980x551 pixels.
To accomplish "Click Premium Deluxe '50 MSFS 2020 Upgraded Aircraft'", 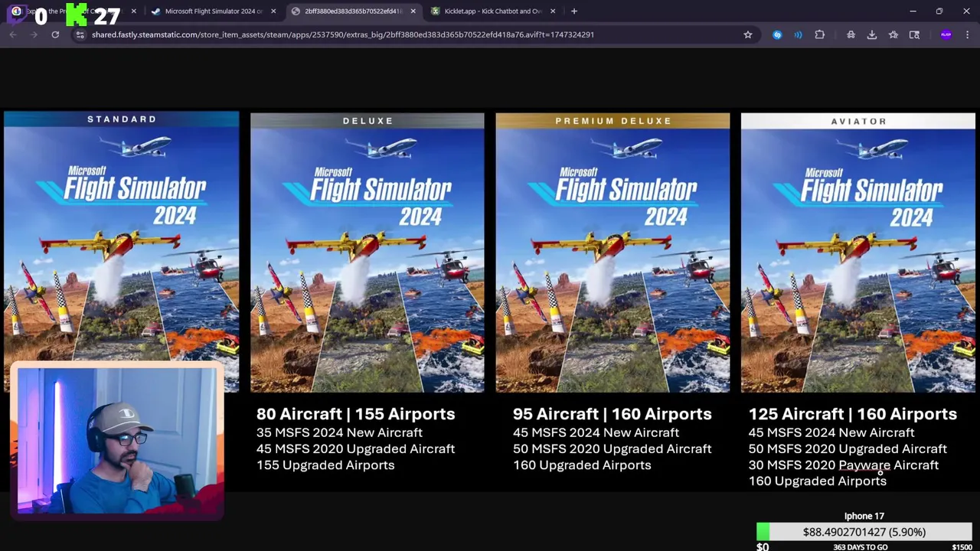I will point(612,448).
